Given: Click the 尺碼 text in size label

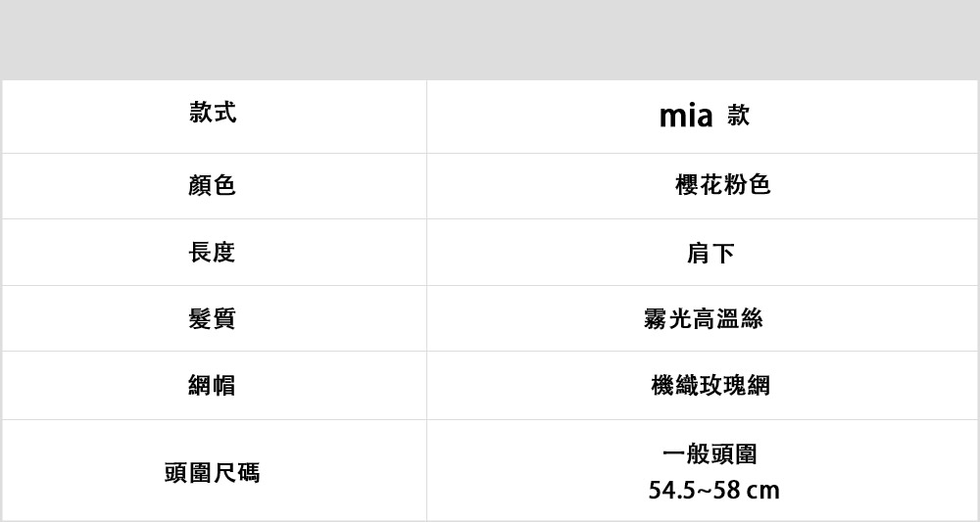Looking at the screenshot, I should [x=236, y=473].
